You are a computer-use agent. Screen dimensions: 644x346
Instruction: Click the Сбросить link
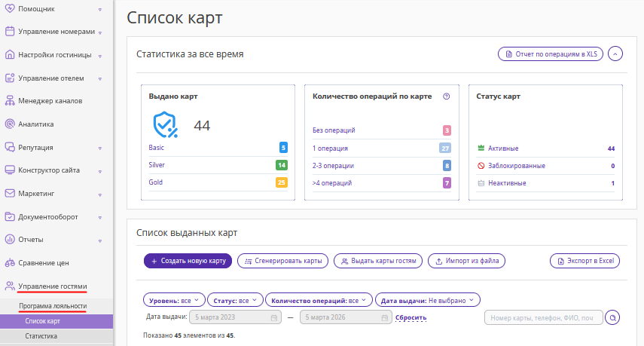point(411,318)
